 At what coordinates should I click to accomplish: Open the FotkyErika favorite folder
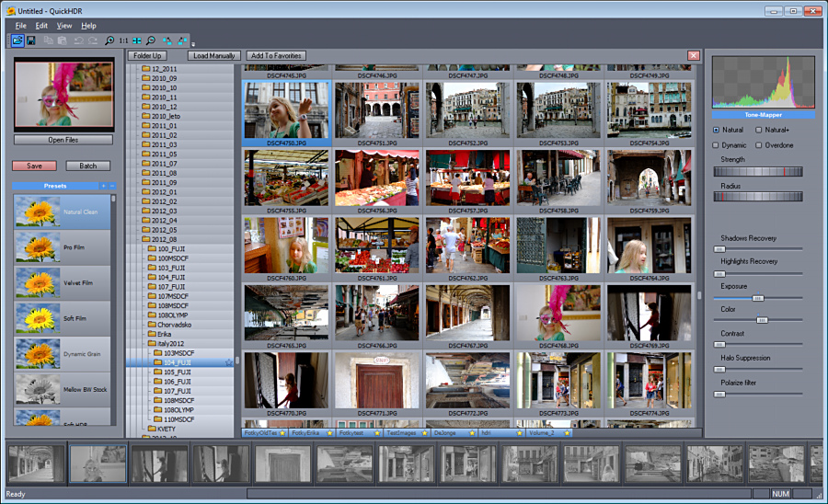coord(312,433)
